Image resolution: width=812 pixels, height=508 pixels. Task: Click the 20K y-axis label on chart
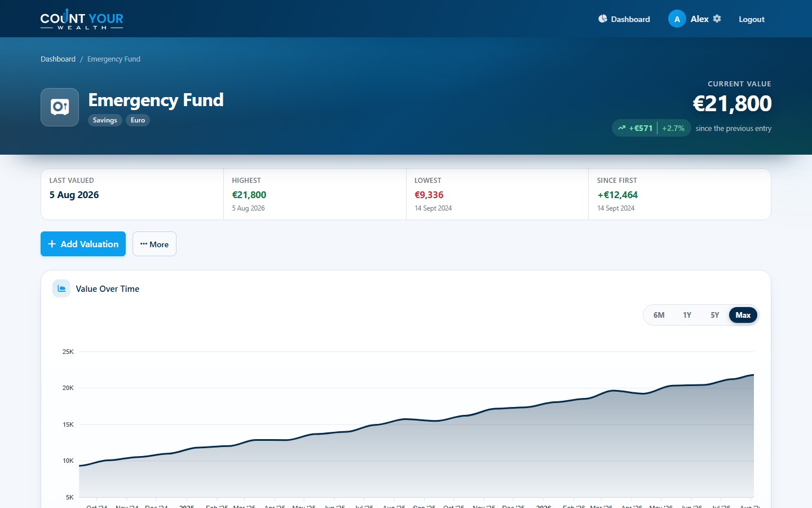pos(68,388)
